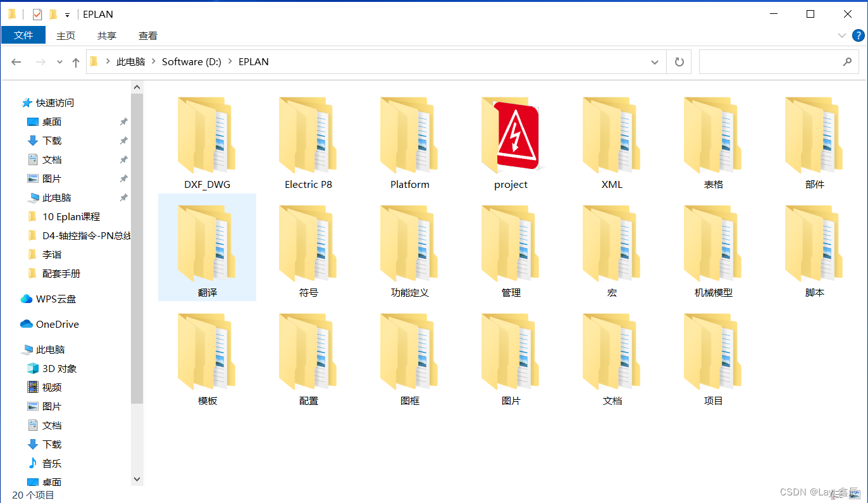Switch to the 查看 ribbon tab

pyautogui.click(x=148, y=36)
